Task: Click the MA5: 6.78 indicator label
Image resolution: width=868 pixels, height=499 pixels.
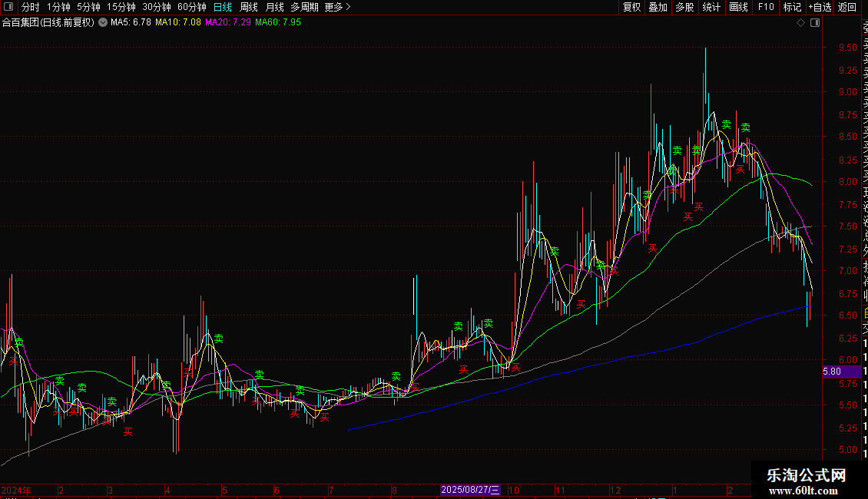Action: point(131,23)
